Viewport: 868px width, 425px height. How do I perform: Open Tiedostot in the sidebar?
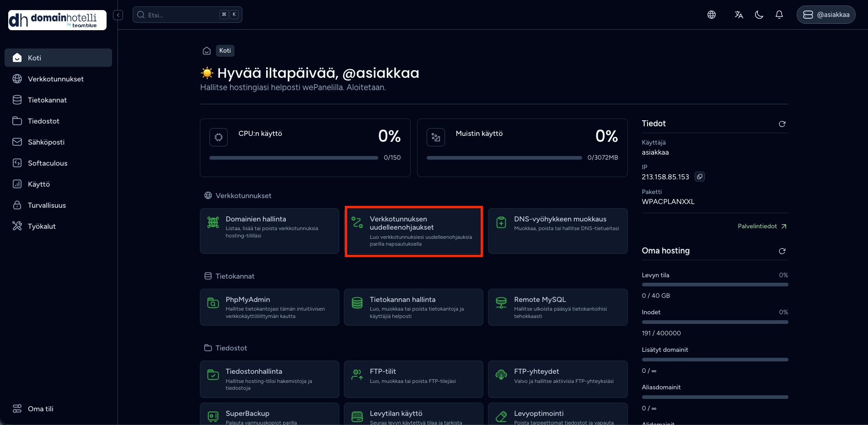(58, 121)
